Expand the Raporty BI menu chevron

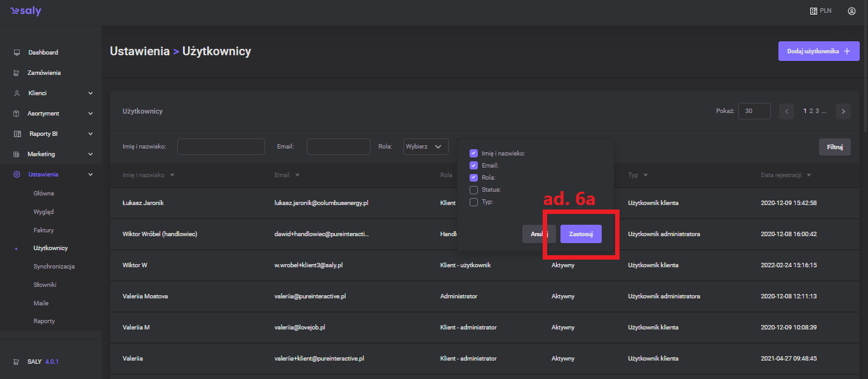90,134
